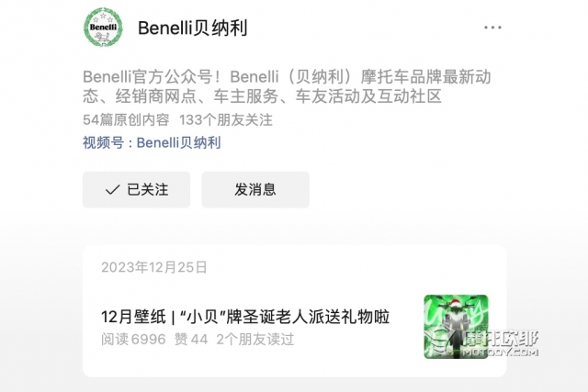588x392 pixels.
Task: Tap the 发消息 send message button
Action: pyautogui.click(x=255, y=190)
